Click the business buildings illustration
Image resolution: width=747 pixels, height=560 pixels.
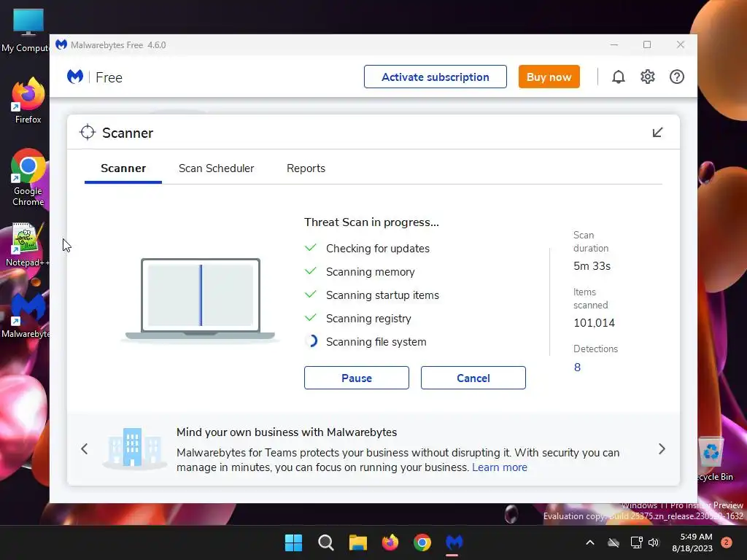134,448
